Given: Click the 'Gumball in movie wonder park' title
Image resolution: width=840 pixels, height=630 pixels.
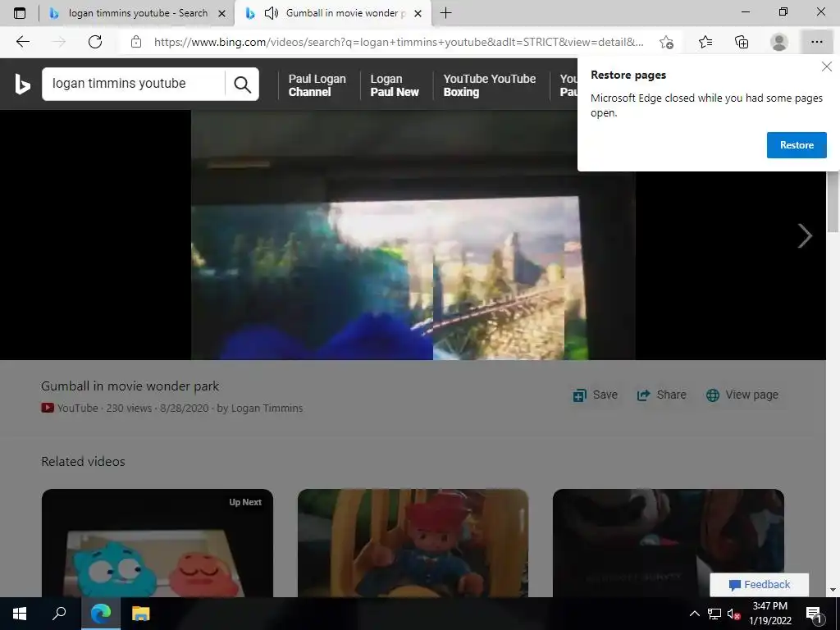Looking at the screenshot, I should pos(130,386).
